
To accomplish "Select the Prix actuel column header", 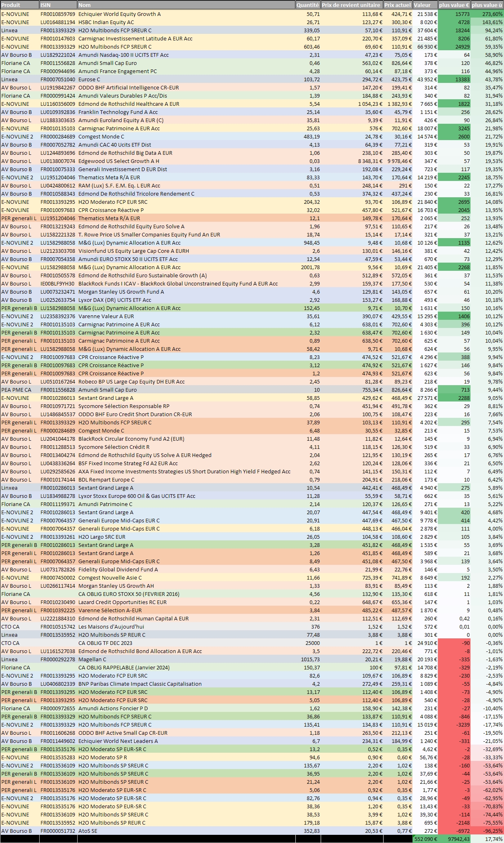I will click(x=398, y=5).
